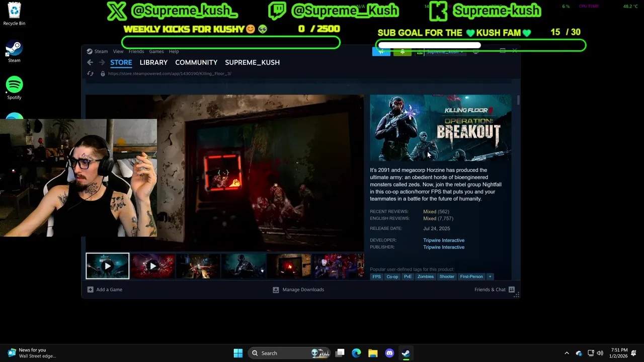This screenshot has width=644, height=362.
Task: Select the third media thumbnail
Action: tap(198, 266)
